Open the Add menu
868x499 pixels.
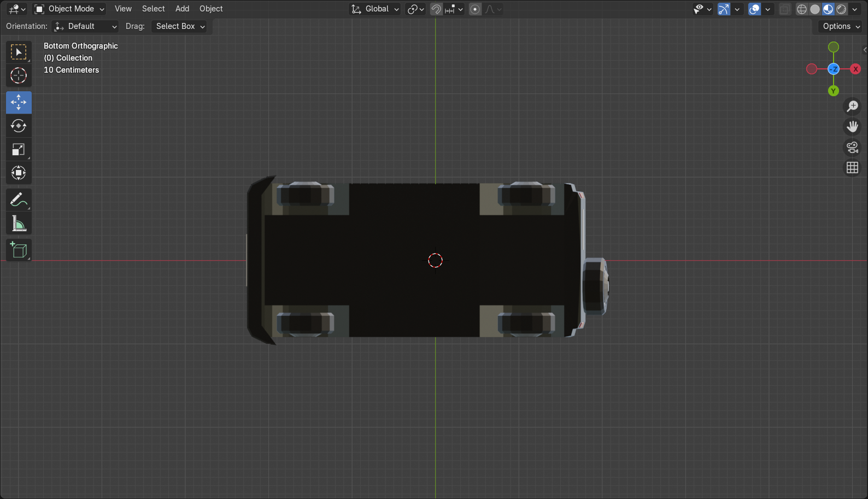click(x=182, y=9)
